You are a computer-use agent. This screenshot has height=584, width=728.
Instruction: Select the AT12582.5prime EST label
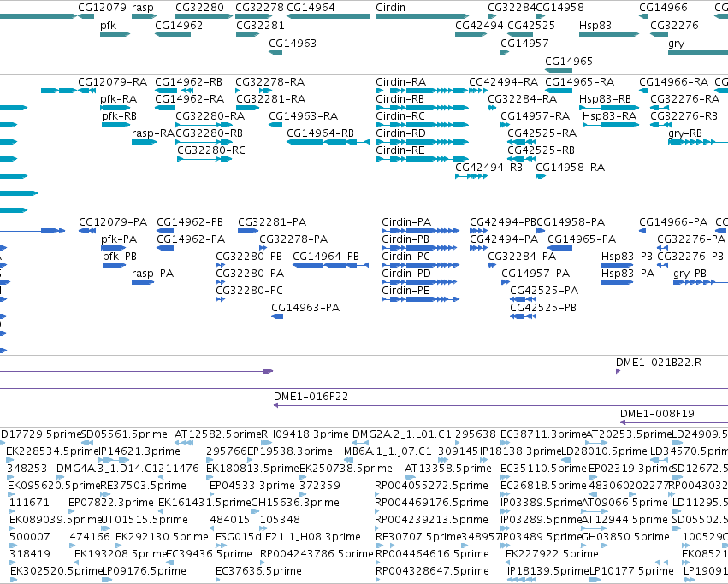(218, 434)
